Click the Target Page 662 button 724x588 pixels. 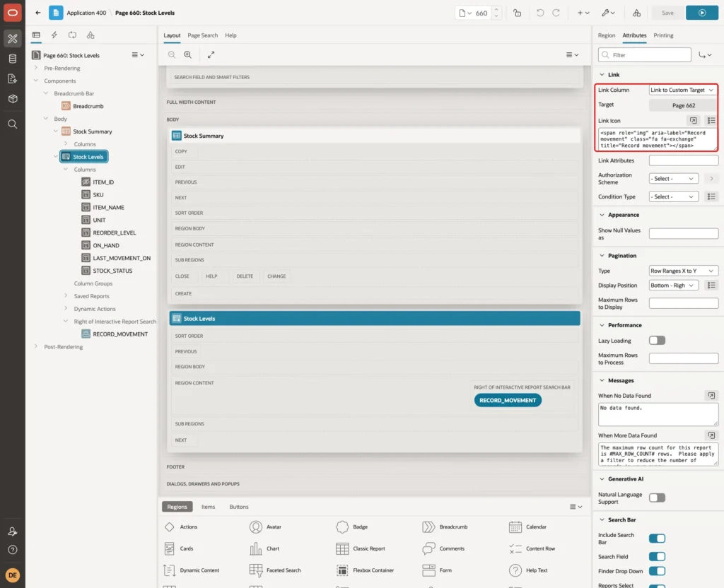[x=684, y=105]
